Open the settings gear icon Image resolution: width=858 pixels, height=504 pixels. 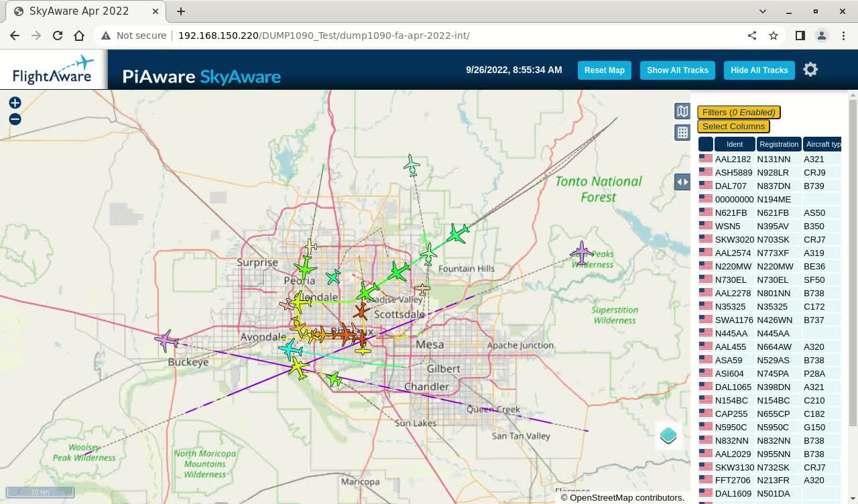coord(810,70)
